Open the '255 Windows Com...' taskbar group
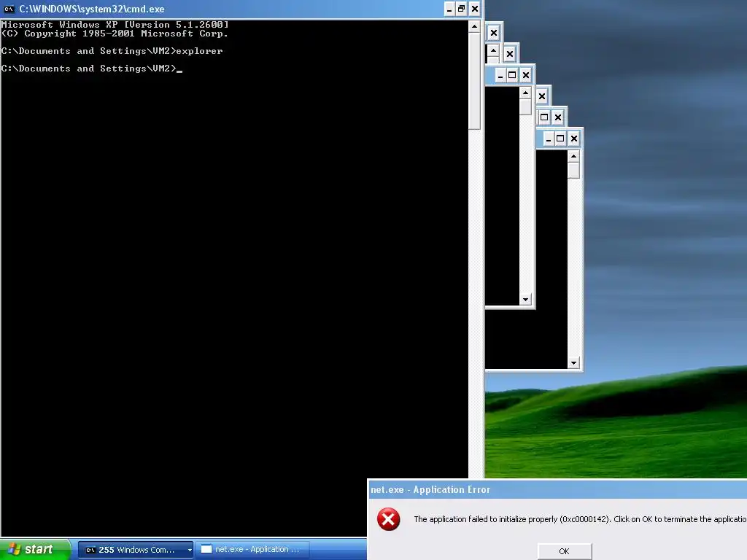 point(135,550)
